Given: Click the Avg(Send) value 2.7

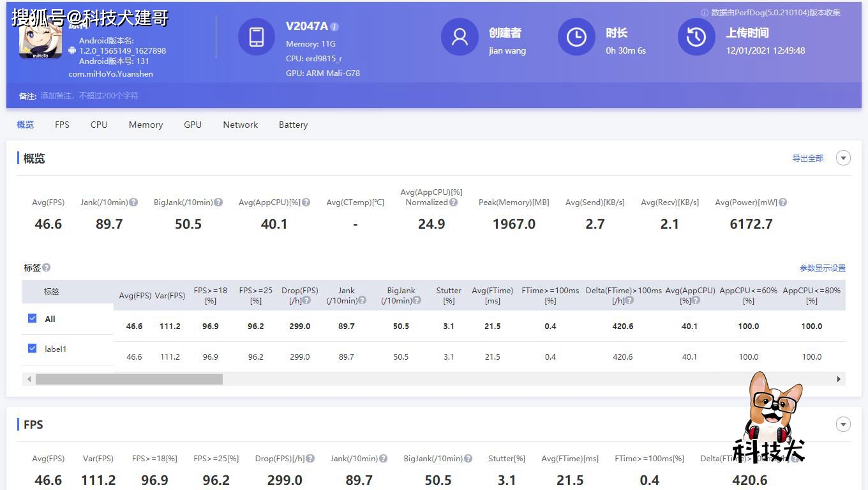Looking at the screenshot, I should [x=595, y=224].
